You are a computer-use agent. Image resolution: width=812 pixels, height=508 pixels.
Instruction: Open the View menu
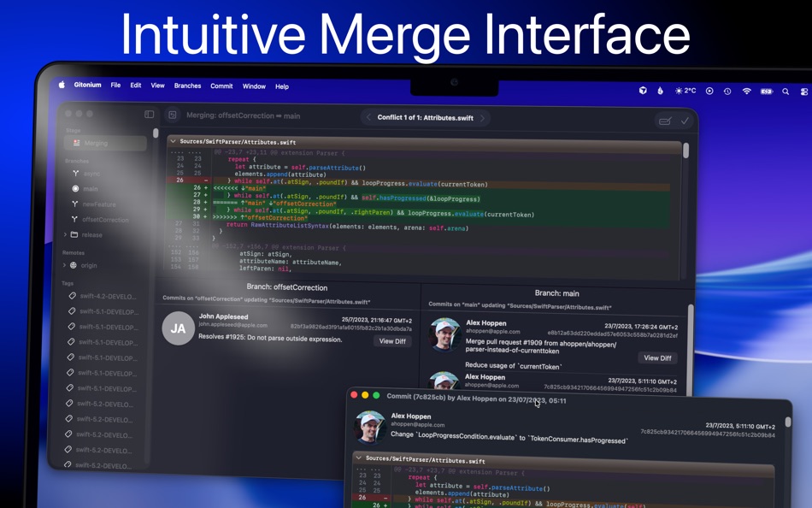click(157, 86)
